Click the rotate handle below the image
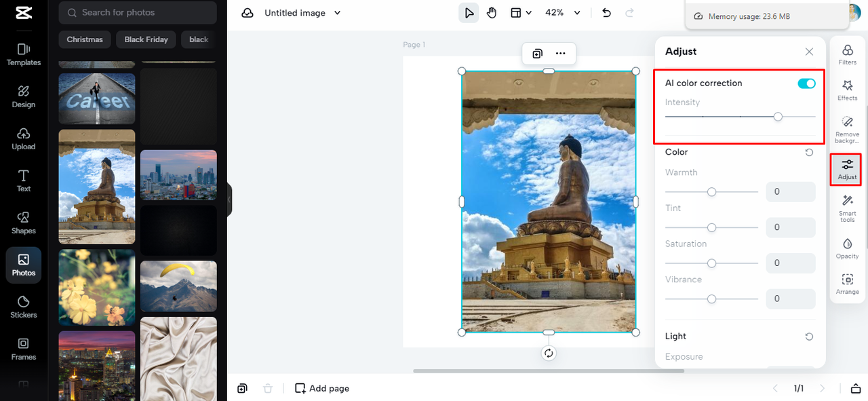868x401 pixels. 549,353
